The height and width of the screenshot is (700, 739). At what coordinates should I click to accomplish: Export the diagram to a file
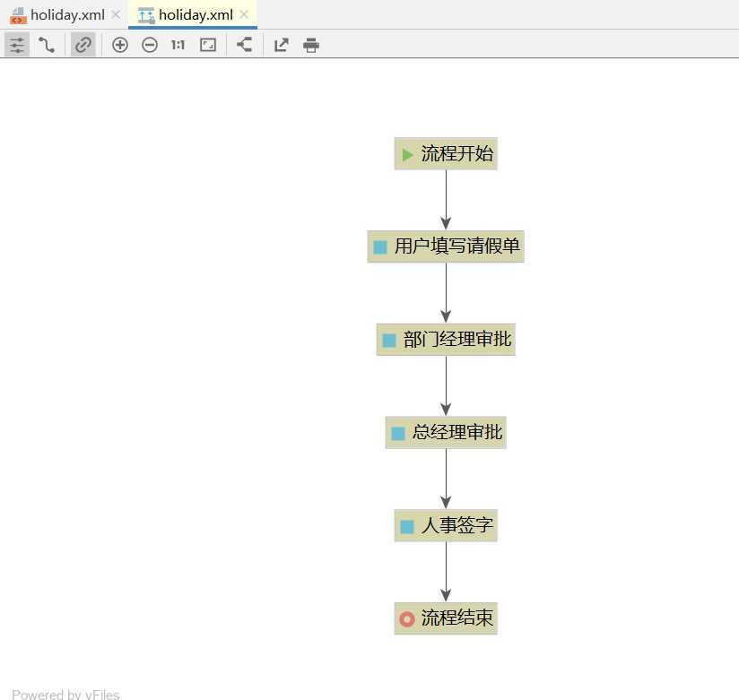pos(282,45)
